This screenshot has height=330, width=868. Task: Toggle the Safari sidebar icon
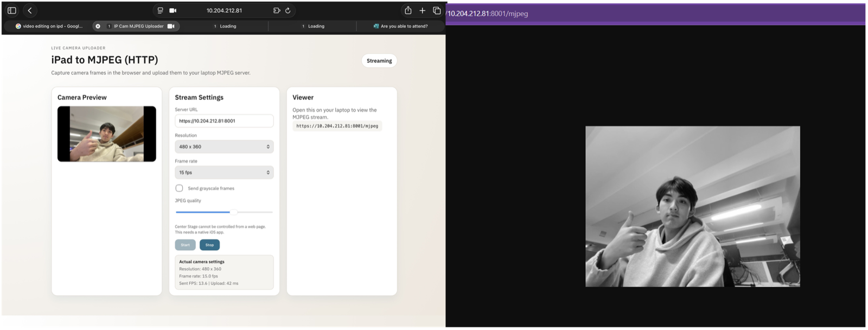[12, 10]
